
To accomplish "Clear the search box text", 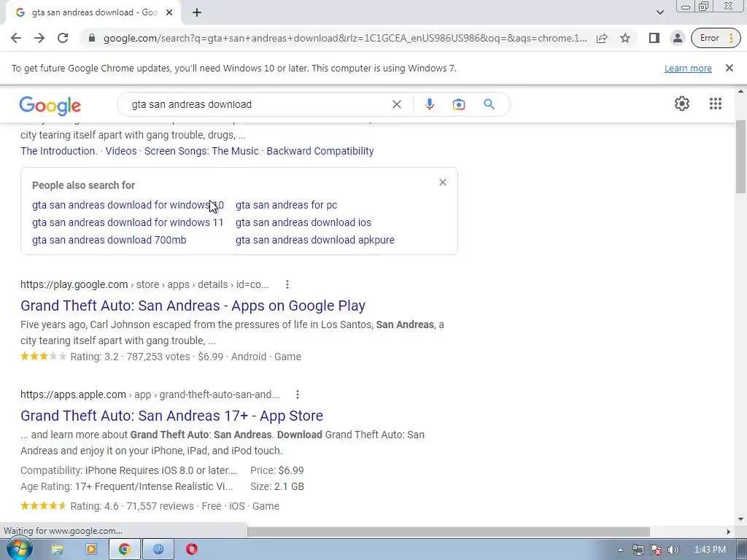I will pyautogui.click(x=396, y=104).
